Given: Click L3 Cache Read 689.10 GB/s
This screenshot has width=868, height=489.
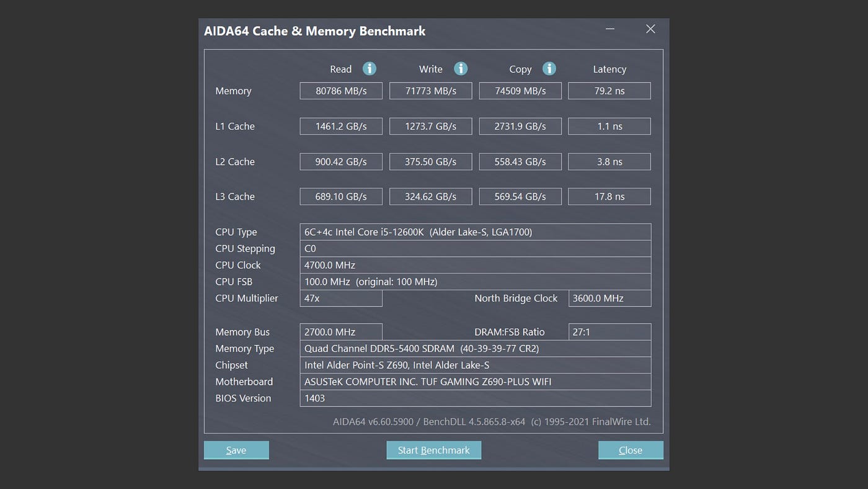Looking at the screenshot, I should (x=341, y=196).
